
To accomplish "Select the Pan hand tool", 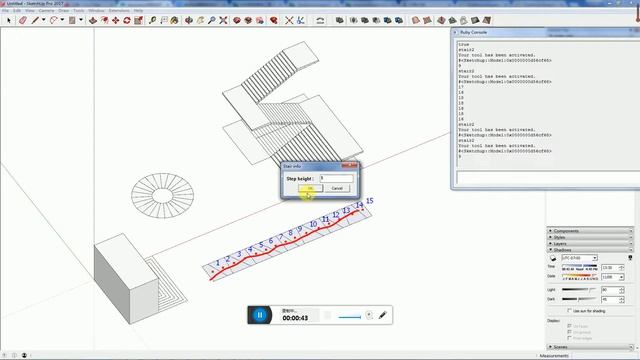I will coord(200,20).
